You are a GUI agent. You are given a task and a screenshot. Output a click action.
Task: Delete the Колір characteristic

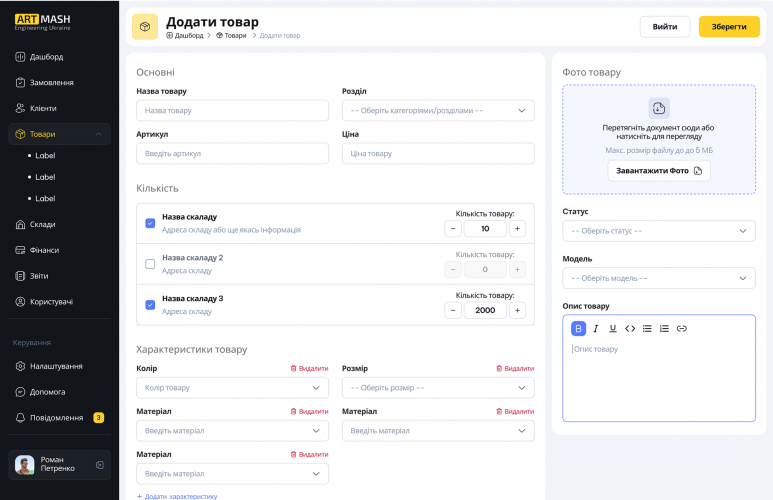pyautogui.click(x=309, y=368)
